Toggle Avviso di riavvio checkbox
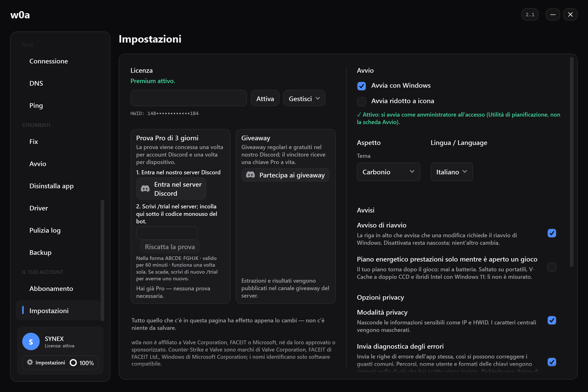Viewport: 588px width, 392px height. [552, 233]
